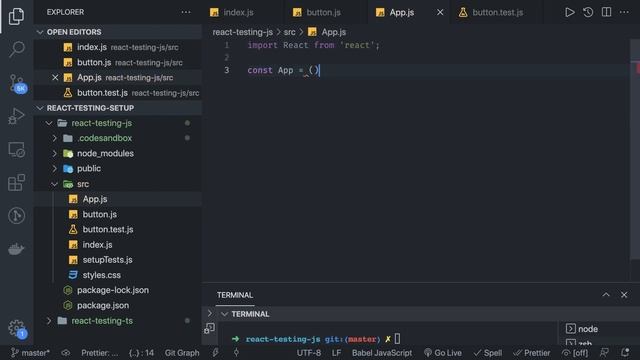Open styles.css in file tree
The width and height of the screenshot is (640, 360).
tap(118, 275)
